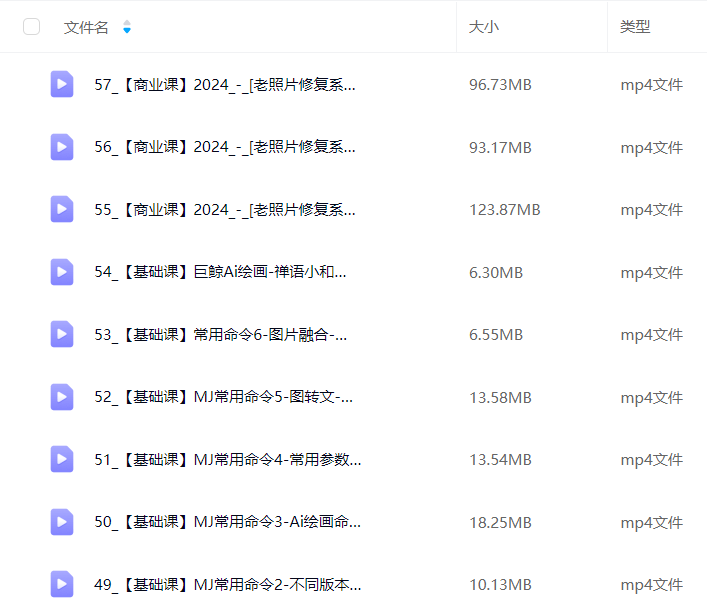Click the size value 6.30MB
Screen dimensions: 707x612
[x=496, y=272]
